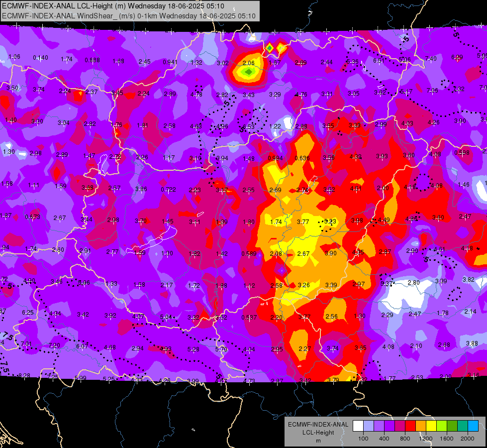This screenshot has width=487, height=448.
Task: Select the light blue legend swatch
Action: [x=369, y=426]
